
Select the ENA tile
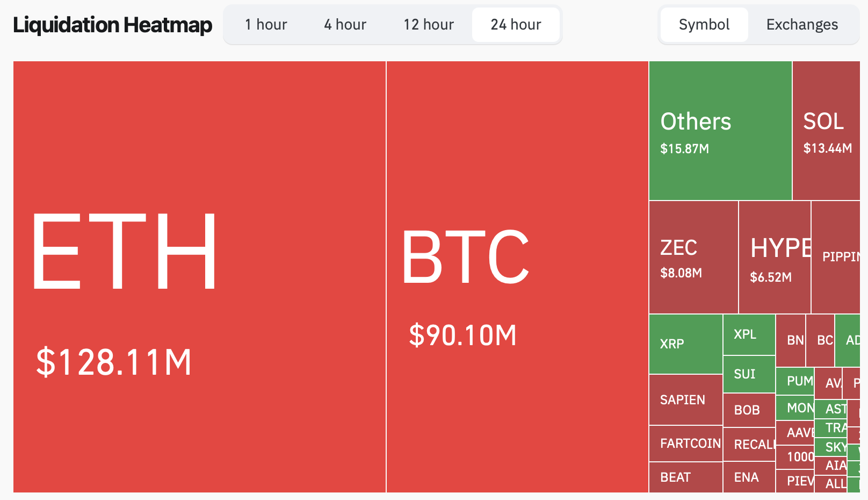coord(749,477)
